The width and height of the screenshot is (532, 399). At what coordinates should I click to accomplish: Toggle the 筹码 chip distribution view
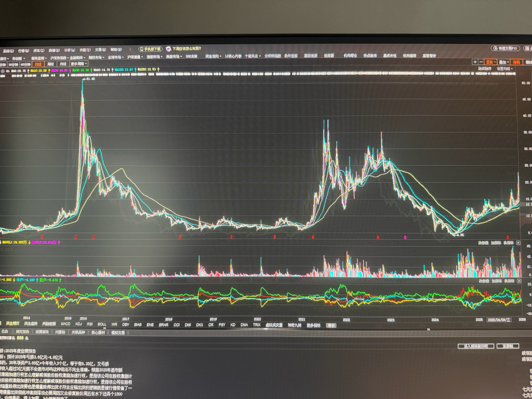click(516, 62)
